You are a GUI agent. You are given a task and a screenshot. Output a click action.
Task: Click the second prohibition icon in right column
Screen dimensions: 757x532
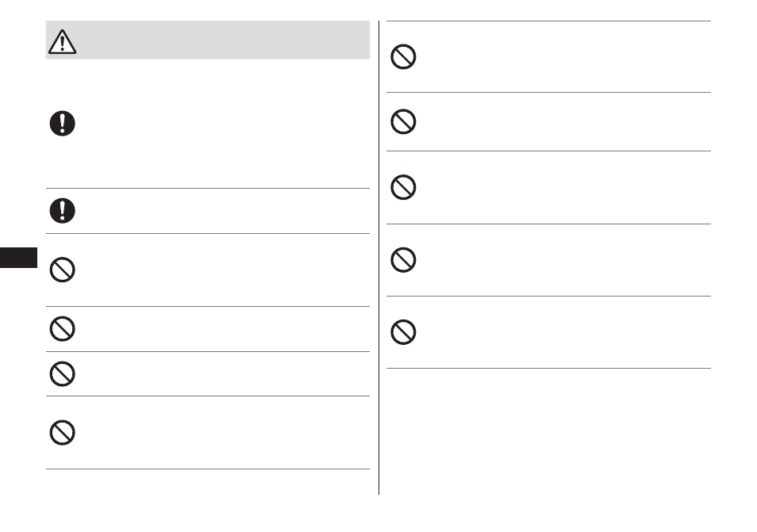point(403,121)
